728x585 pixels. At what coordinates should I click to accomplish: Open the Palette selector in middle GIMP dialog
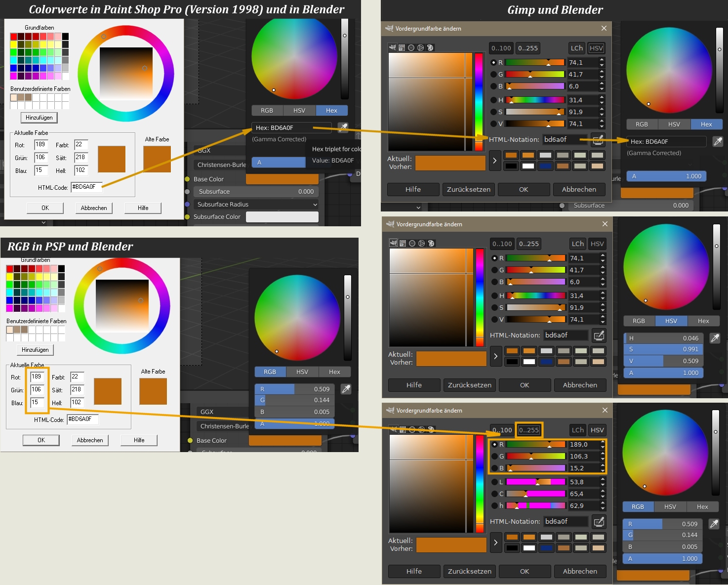431,243
